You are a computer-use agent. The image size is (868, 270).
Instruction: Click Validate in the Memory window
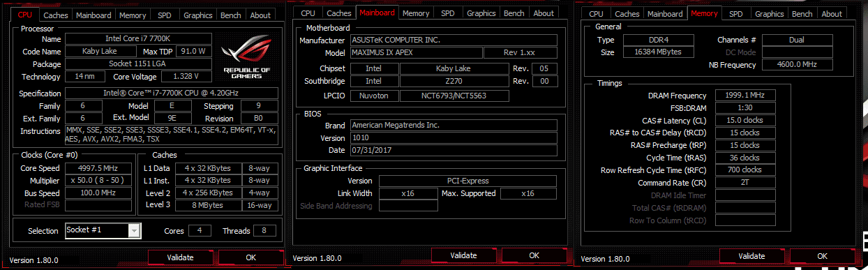(751, 256)
